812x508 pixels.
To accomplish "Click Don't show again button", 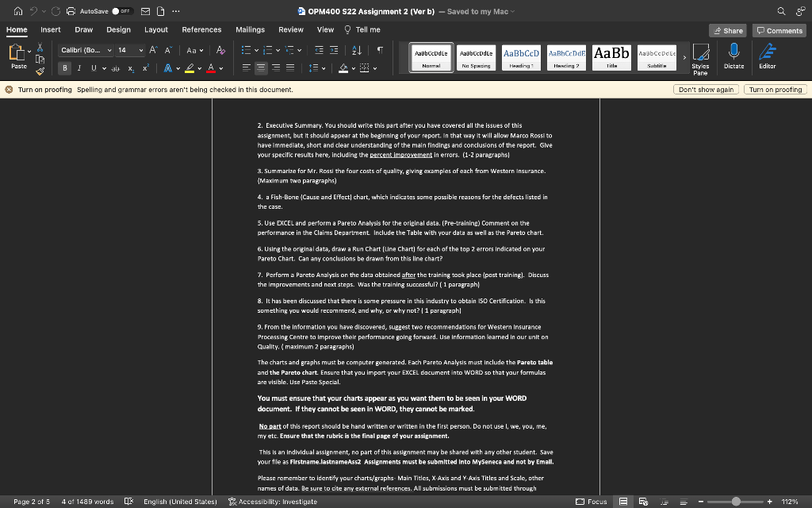I will (706, 90).
